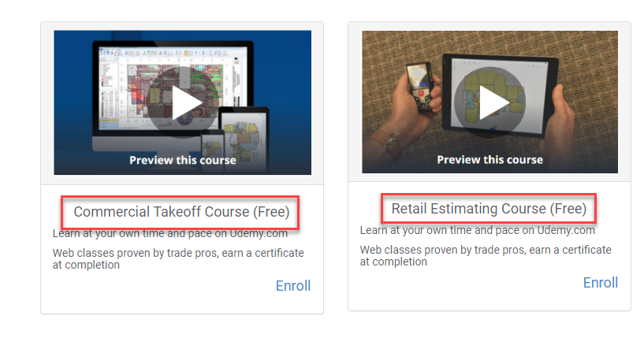Click the laser measuring device in Retail thumbnail

[419, 87]
